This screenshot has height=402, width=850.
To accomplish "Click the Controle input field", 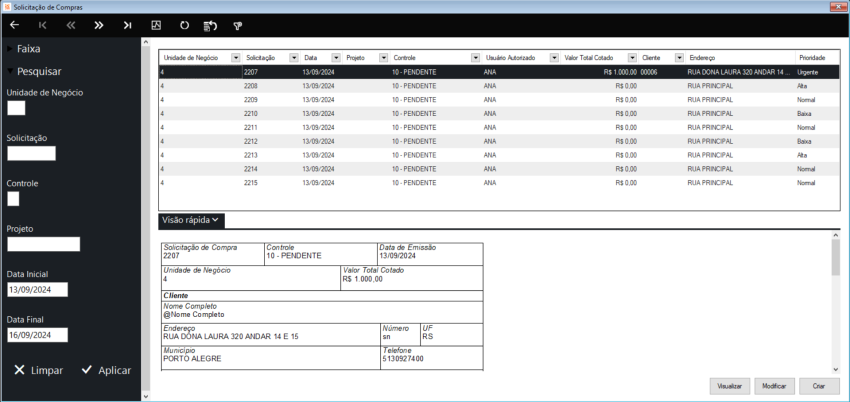I will [x=13, y=199].
